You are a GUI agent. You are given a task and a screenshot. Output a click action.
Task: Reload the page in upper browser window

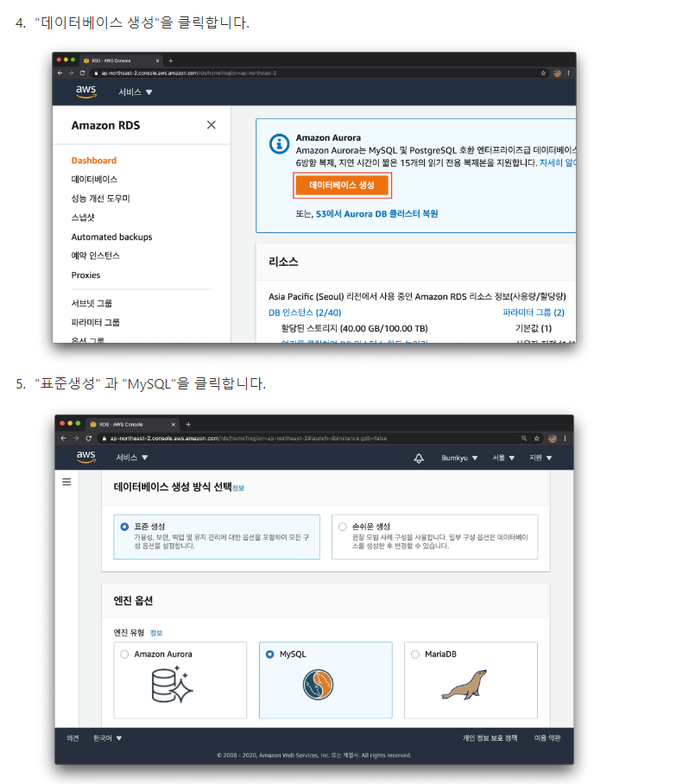pyautogui.click(x=83, y=73)
